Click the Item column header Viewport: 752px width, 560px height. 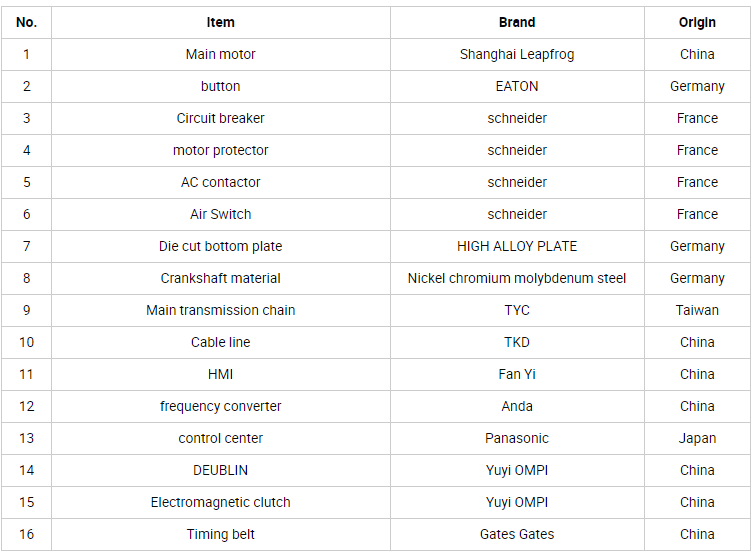221,23
